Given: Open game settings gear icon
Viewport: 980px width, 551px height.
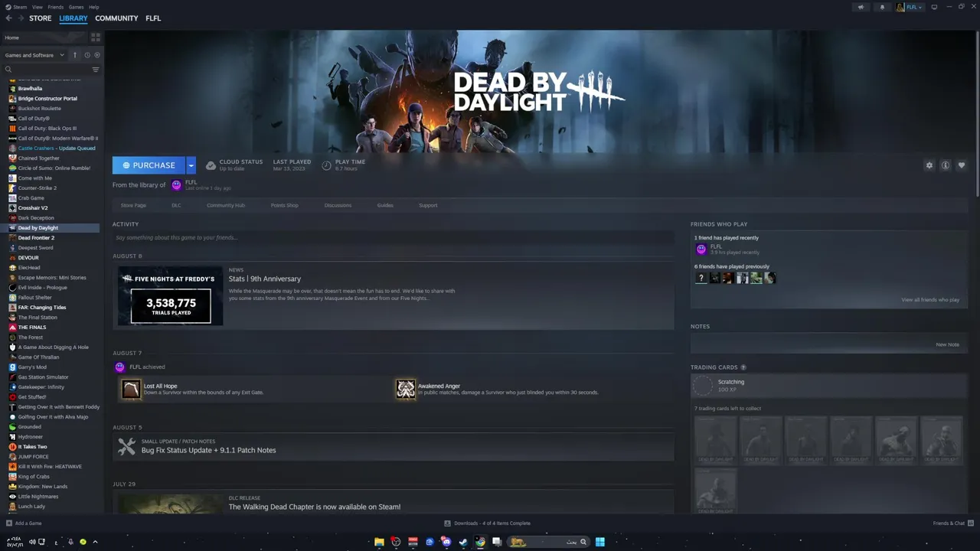Looking at the screenshot, I should tap(929, 165).
